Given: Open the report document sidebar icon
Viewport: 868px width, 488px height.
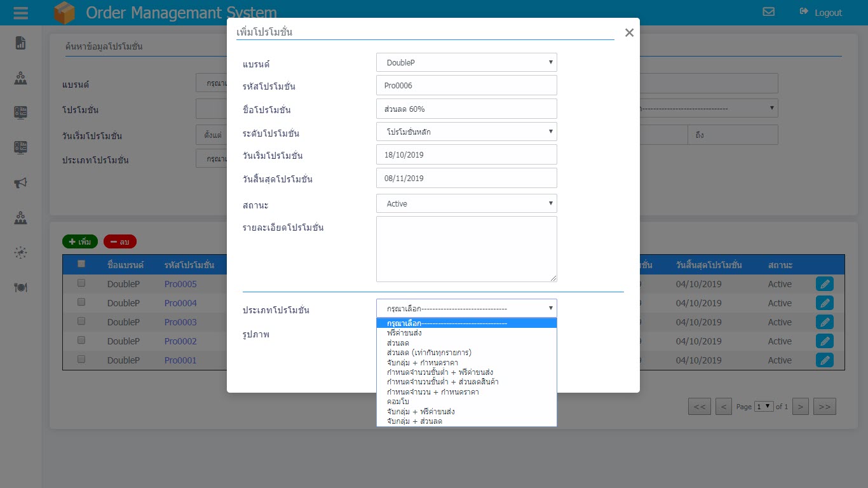Looking at the screenshot, I should (x=20, y=43).
